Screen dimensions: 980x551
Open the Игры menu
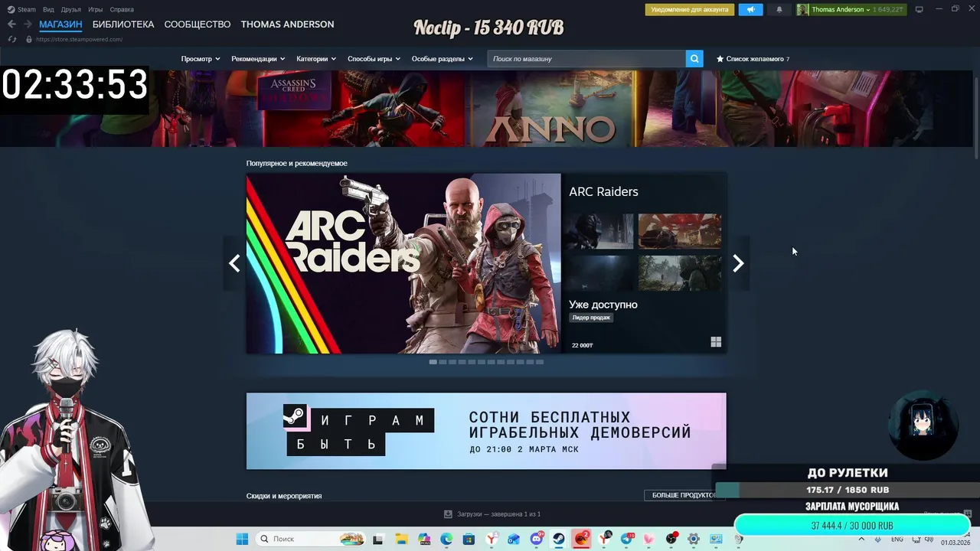[96, 9]
